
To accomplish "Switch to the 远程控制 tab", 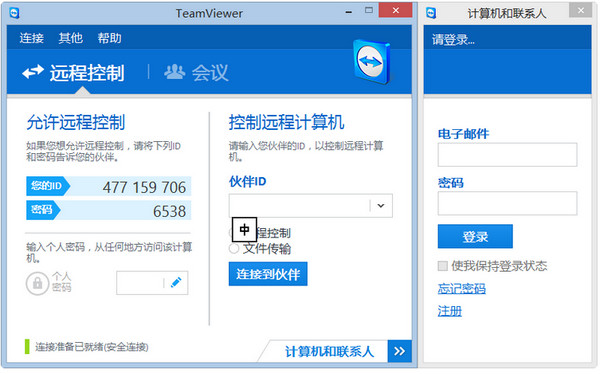I will [x=73, y=72].
